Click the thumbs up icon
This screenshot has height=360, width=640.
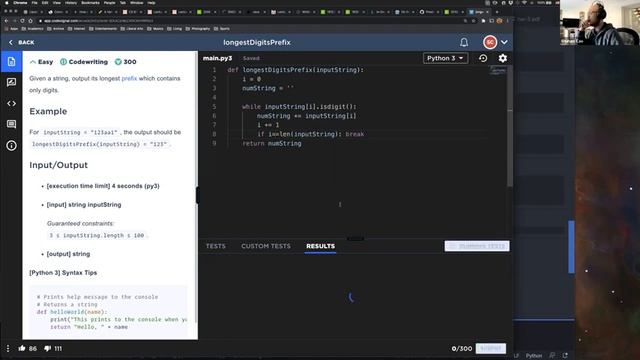click(22, 348)
